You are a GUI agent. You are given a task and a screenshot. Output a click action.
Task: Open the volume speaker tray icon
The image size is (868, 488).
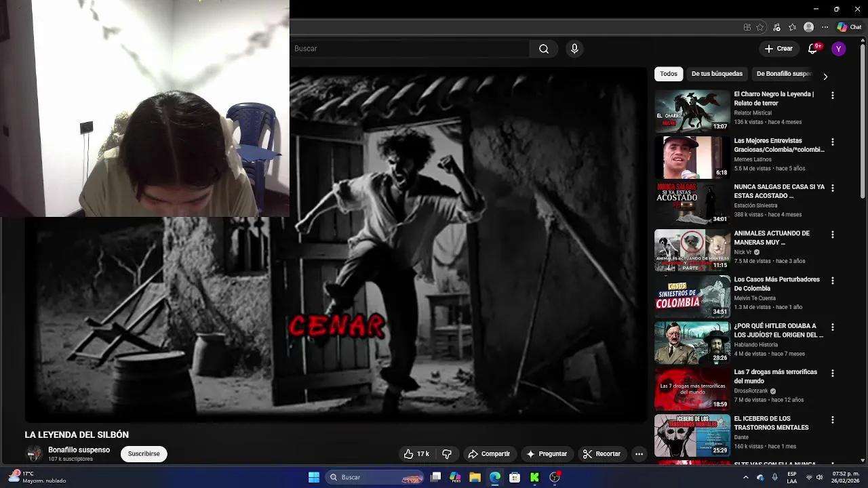821,477
